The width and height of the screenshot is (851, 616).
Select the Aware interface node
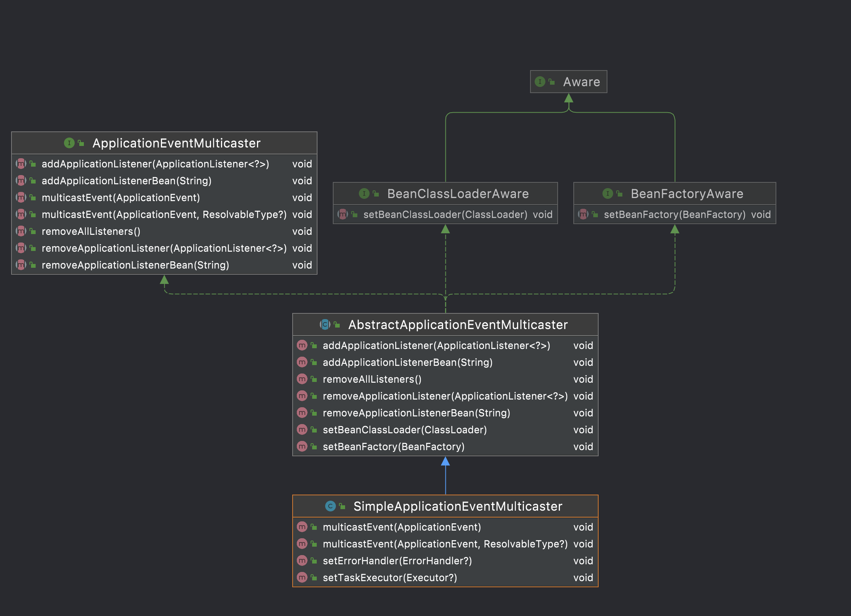[x=581, y=82]
